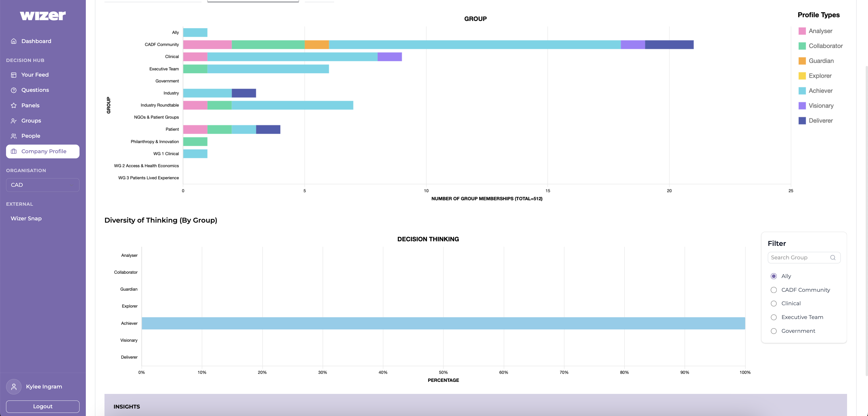
Task: Open the CAD organisation dropdown
Action: (42, 185)
